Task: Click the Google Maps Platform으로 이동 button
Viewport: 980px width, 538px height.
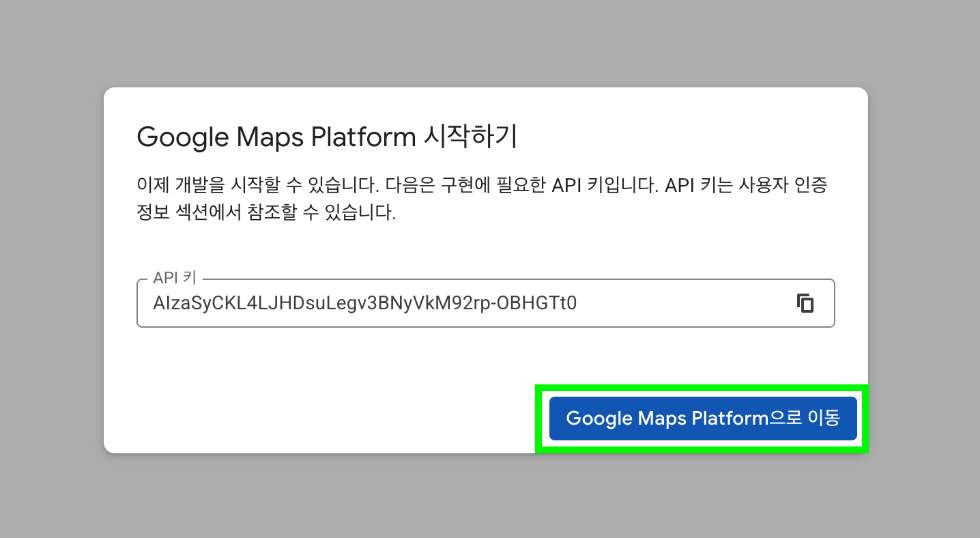Action: pyautogui.click(x=703, y=419)
